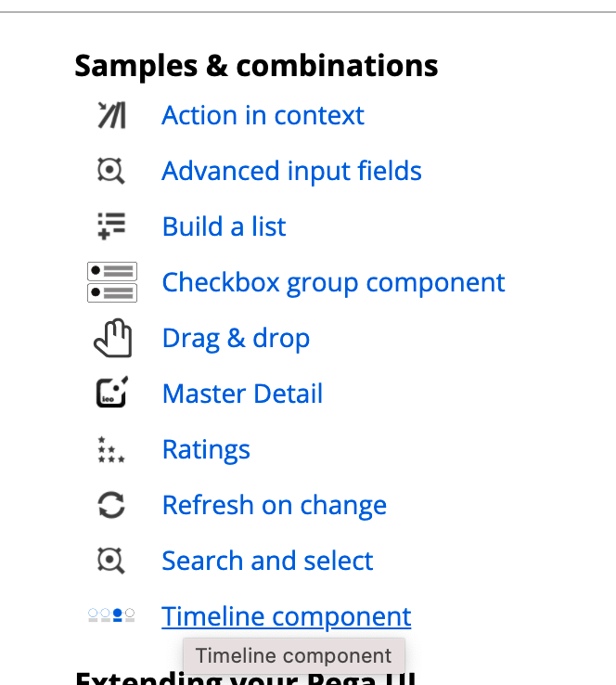Open the Ratings sample link
Viewport: 616px width, 685px height.
point(206,450)
